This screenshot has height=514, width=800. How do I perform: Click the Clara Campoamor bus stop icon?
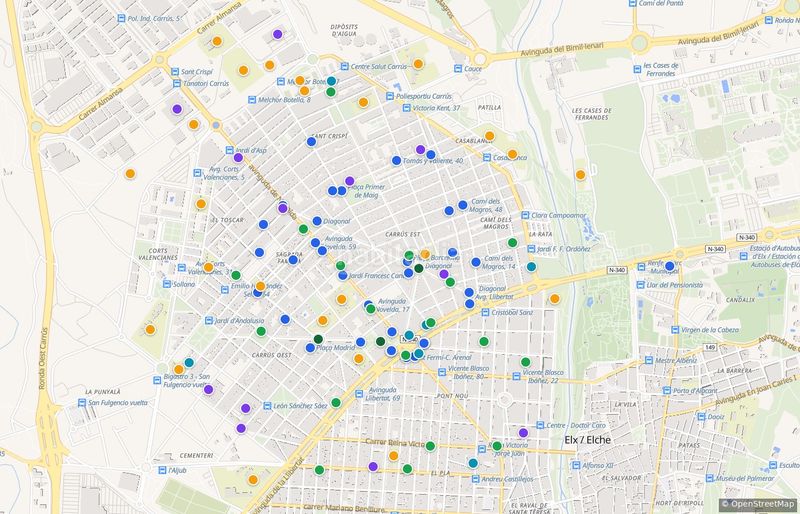point(525,215)
